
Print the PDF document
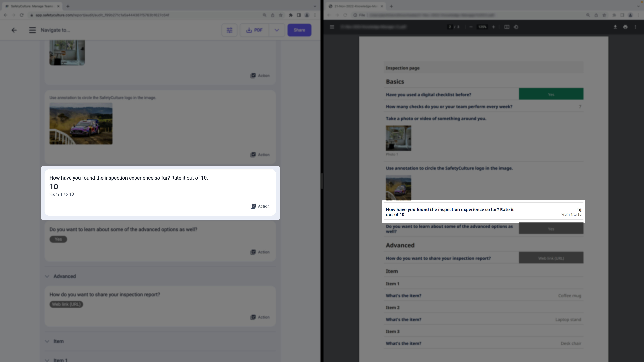[x=625, y=27]
